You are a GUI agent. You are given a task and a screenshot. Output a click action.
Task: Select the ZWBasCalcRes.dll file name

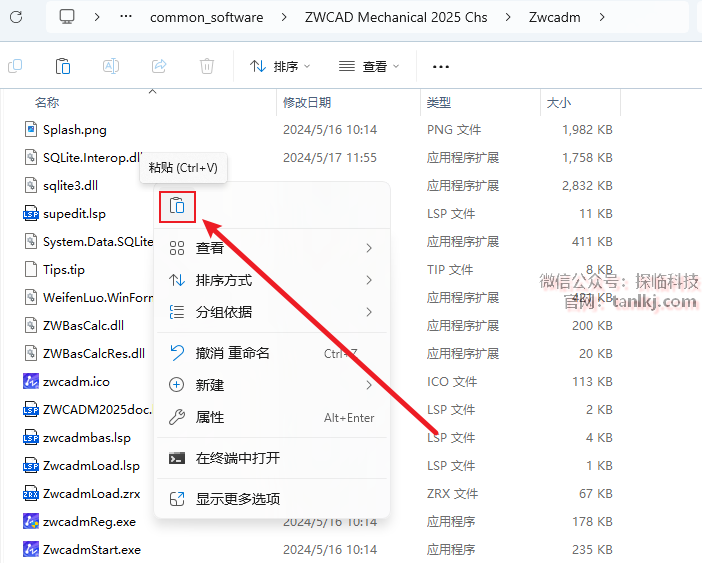[94, 353]
